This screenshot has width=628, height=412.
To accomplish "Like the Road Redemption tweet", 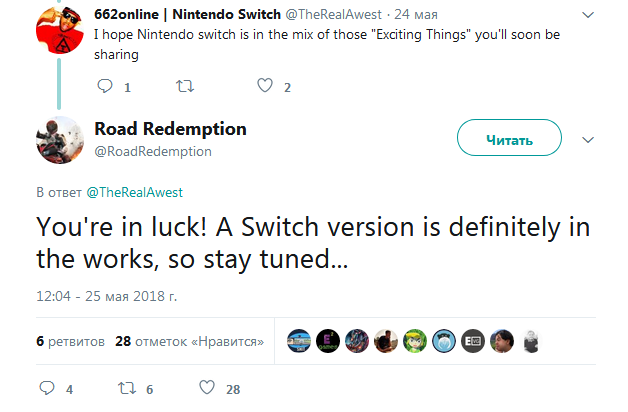I will click(x=207, y=388).
